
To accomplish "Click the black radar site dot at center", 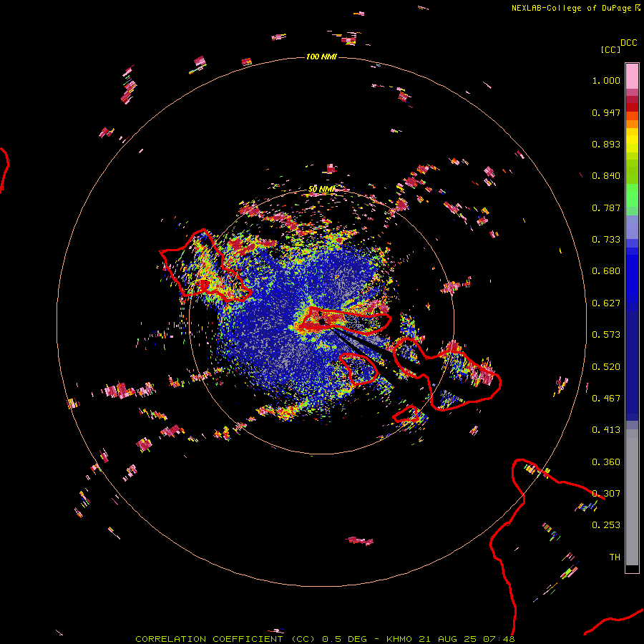I will coord(323,321).
